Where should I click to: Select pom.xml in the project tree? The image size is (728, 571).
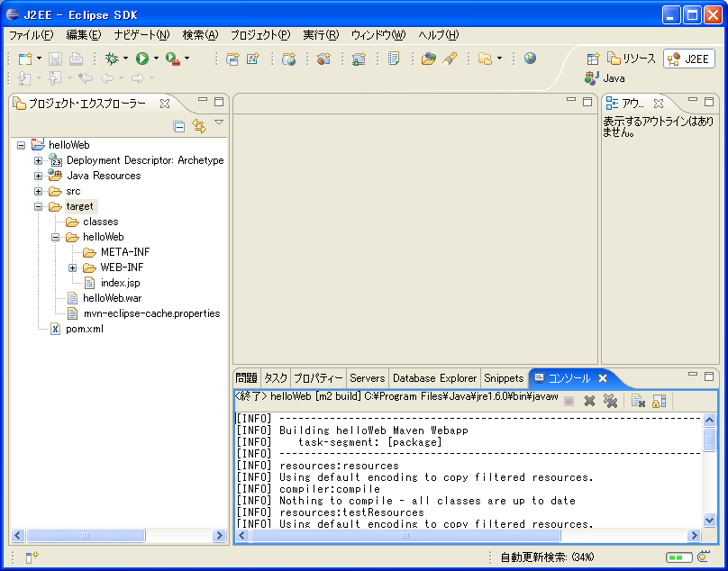coord(84,329)
